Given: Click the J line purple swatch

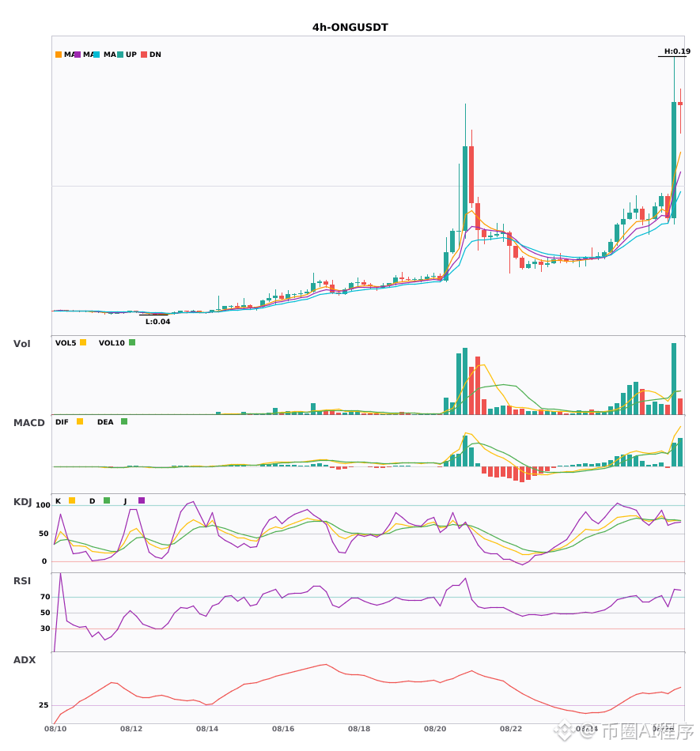Looking at the screenshot, I should click(142, 500).
